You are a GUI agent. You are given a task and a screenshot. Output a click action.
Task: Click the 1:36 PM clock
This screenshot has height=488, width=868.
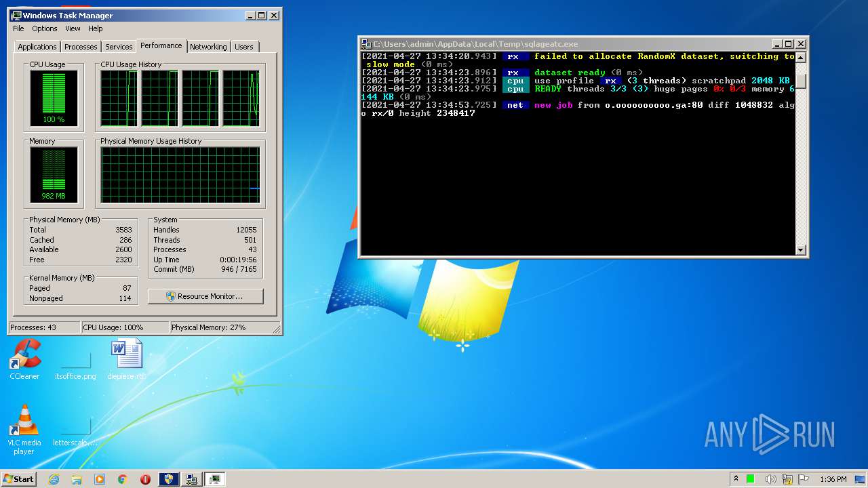[833, 479]
